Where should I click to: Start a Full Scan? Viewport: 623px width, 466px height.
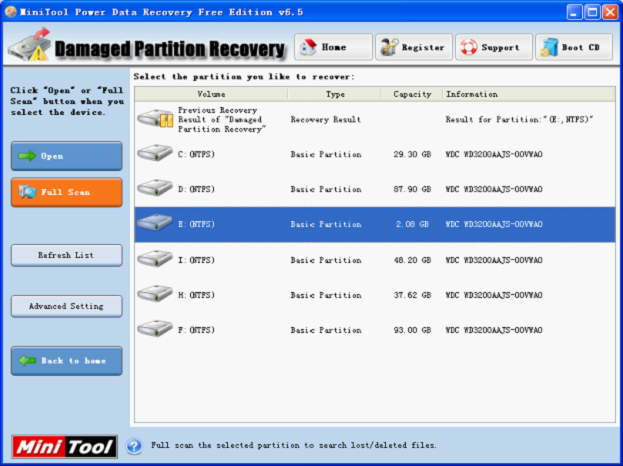click(x=66, y=192)
